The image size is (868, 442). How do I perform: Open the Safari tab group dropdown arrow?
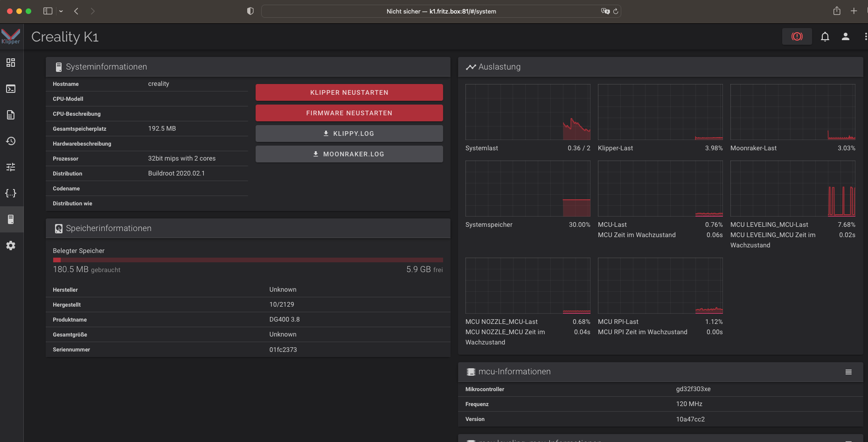[x=61, y=11]
